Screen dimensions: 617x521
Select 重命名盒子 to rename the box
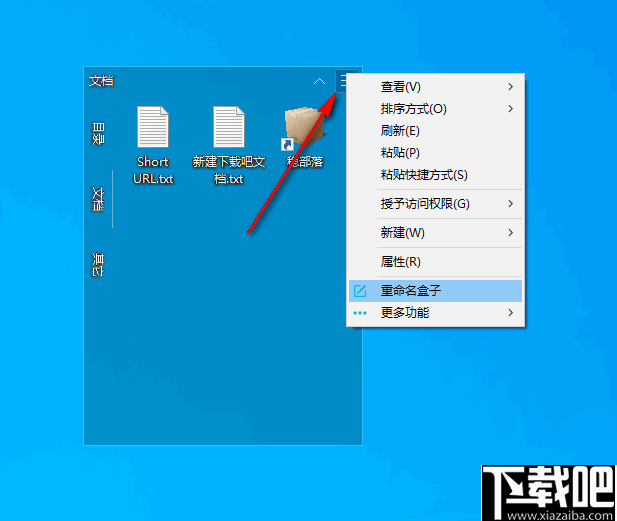pyautogui.click(x=435, y=291)
